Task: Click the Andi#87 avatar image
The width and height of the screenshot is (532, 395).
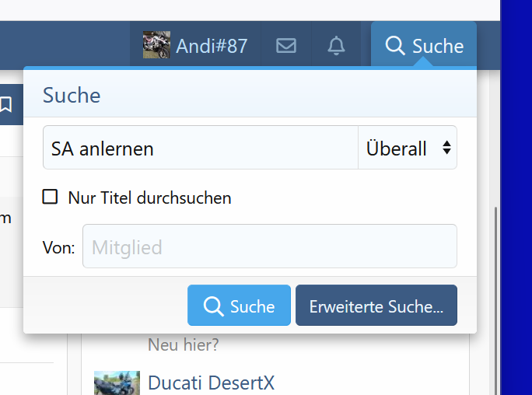Action: click(x=156, y=45)
